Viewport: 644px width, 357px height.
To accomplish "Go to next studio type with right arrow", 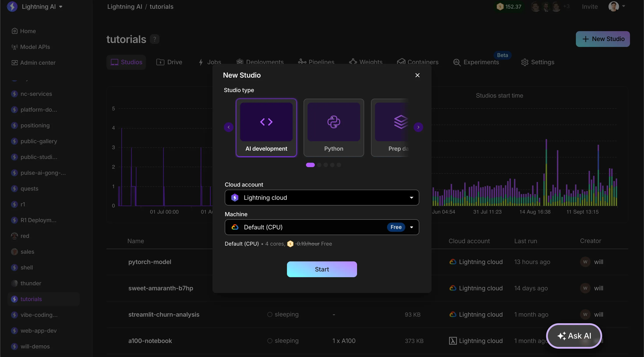I will coord(418,127).
